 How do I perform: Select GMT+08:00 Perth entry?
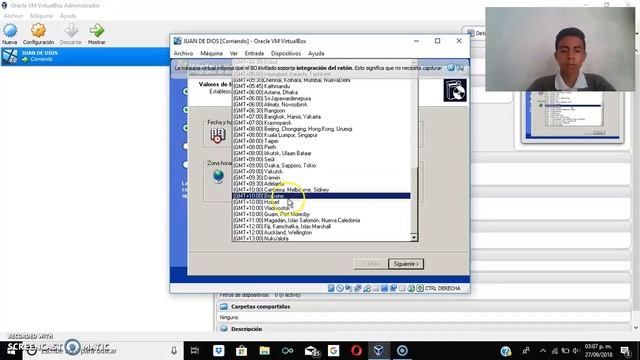[x=321, y=147]
